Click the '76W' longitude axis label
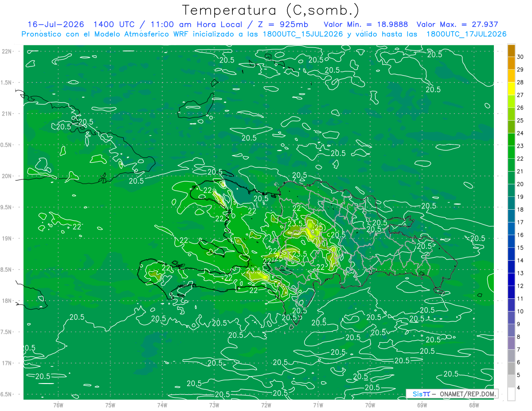The width and height of the screenshot is (532, 411). pyautogui.click(x=58, y=405)
